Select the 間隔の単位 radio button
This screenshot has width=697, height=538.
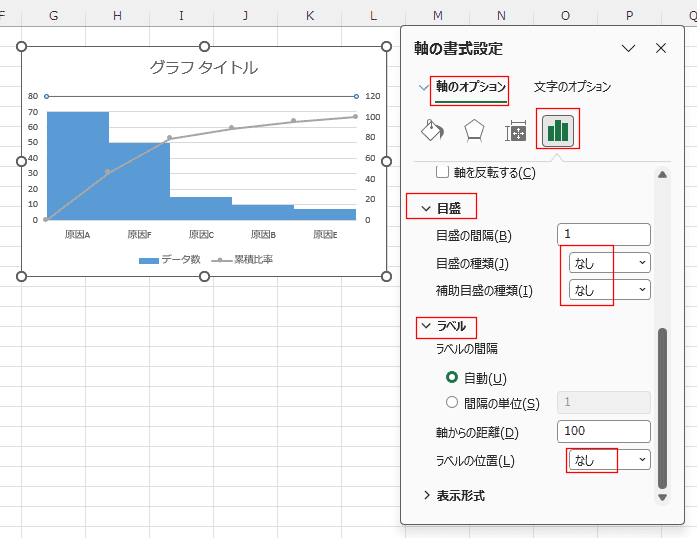(x=452, y=402)
